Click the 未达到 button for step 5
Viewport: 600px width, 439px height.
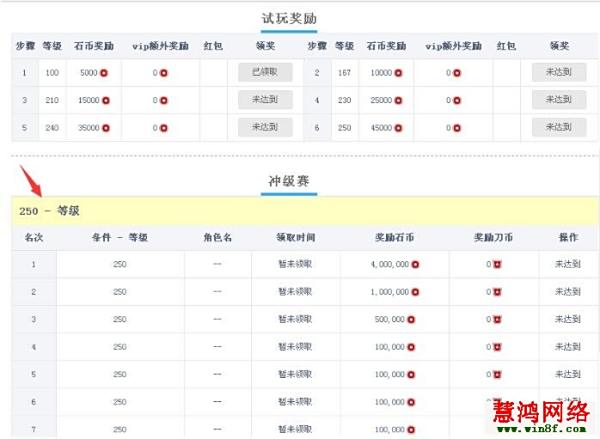(265, 127)
